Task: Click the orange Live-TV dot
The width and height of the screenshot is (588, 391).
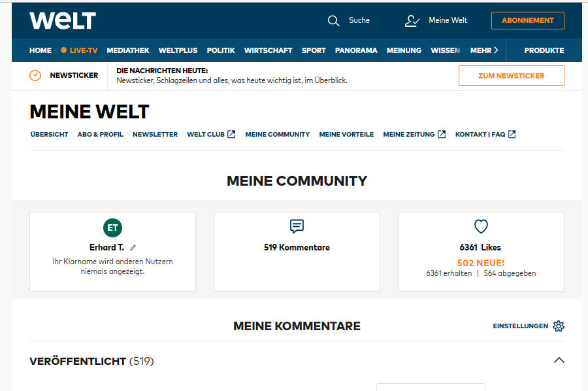Action: [64, 50]
